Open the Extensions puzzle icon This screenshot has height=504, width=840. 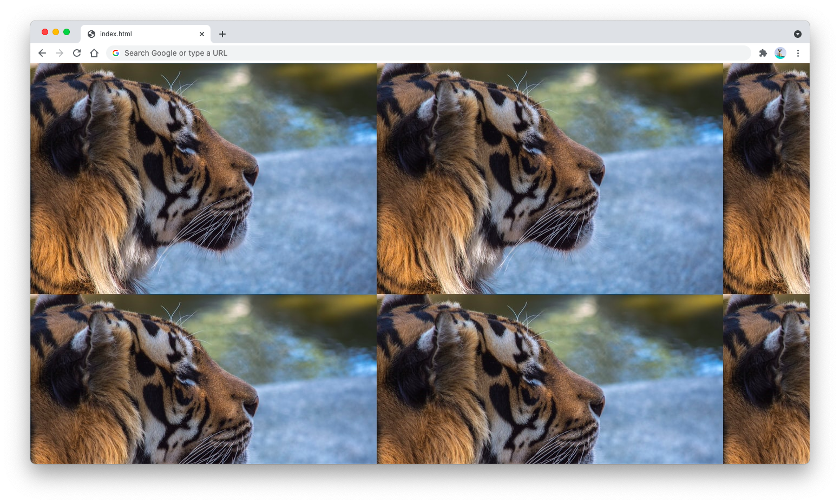[763, 53]
